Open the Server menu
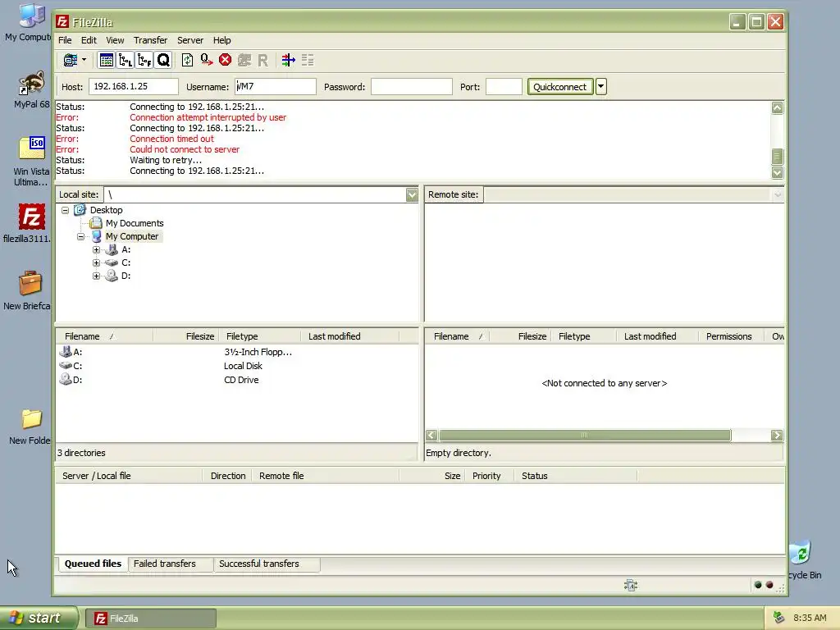This screenshot has height=630, width=840. (190, 40)
